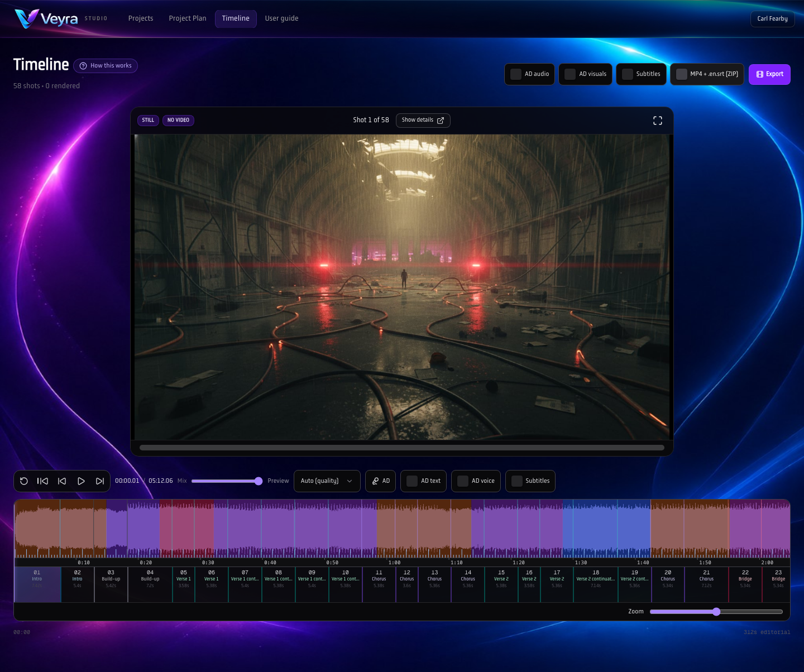Jump to timeline start

pyautogui.click(x=42, y=481)
